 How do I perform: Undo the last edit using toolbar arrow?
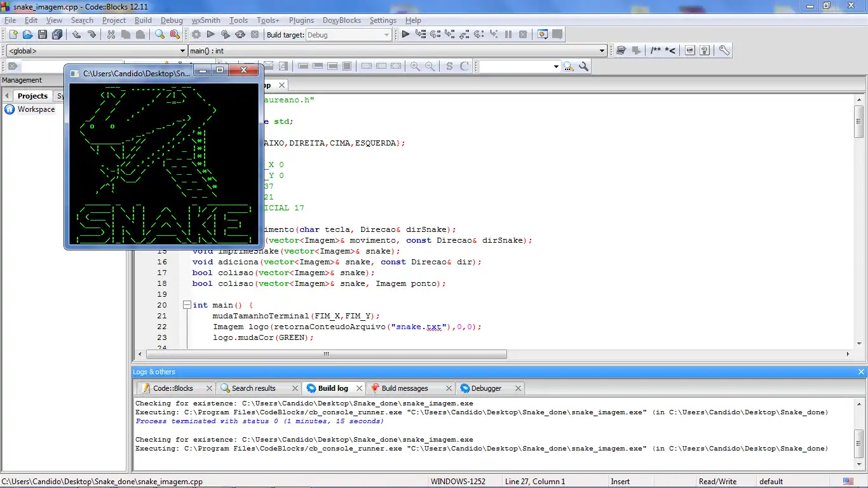point(76,34)
